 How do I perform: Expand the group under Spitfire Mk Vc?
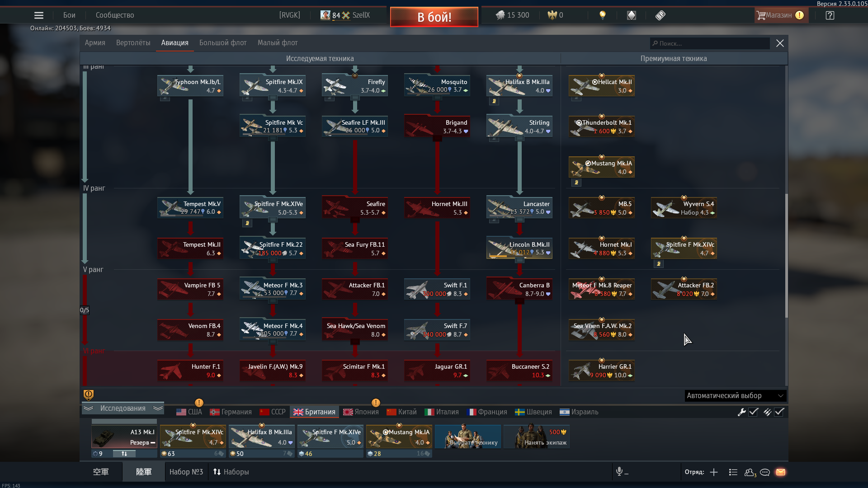273,139
